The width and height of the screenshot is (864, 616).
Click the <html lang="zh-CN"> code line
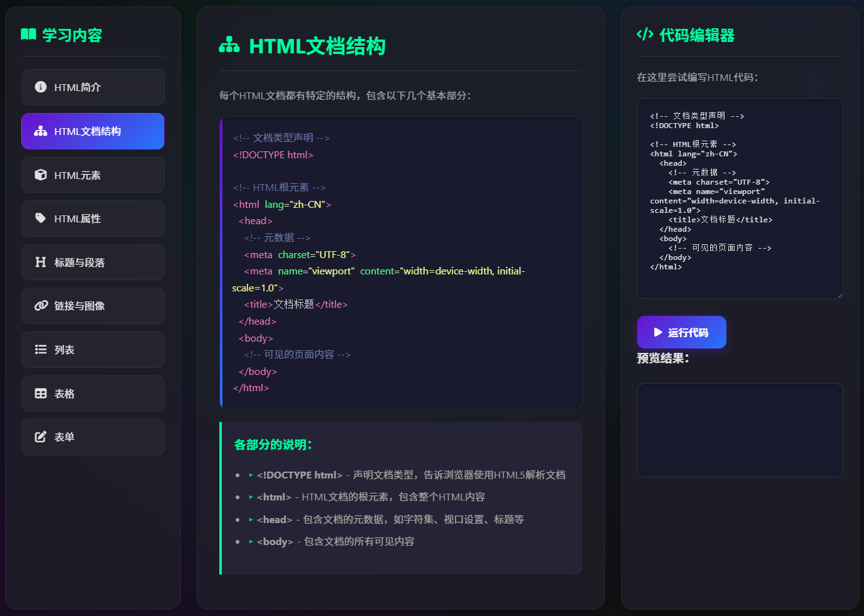pos(282,204)
